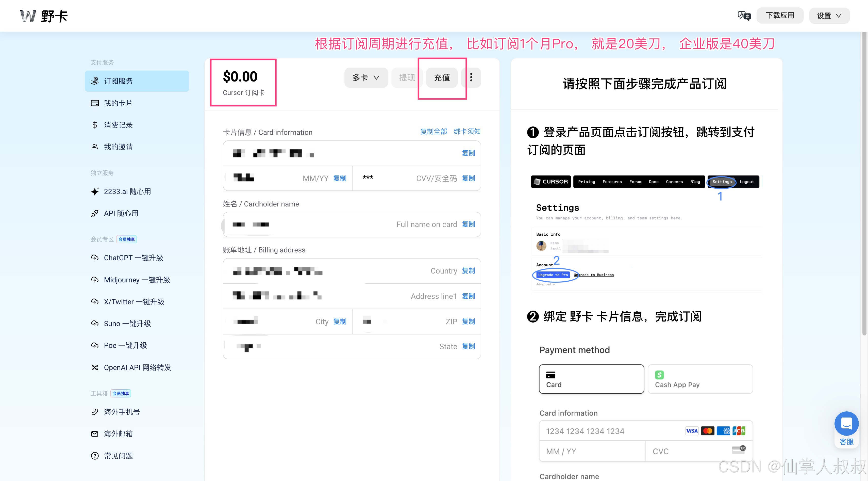Open 2233.ai 随心用 service
The height and width of the screenshot is (481, 868).
pos(127,191)
